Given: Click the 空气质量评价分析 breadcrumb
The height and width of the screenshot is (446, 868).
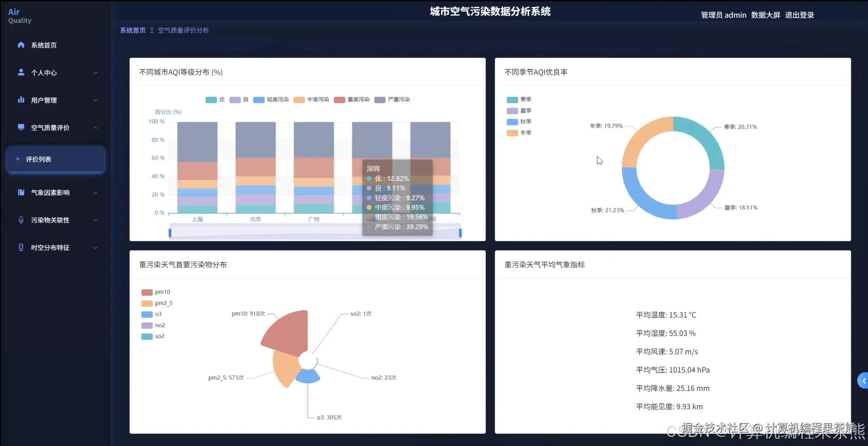Looking at the screenshot, I should coord(183,30).
